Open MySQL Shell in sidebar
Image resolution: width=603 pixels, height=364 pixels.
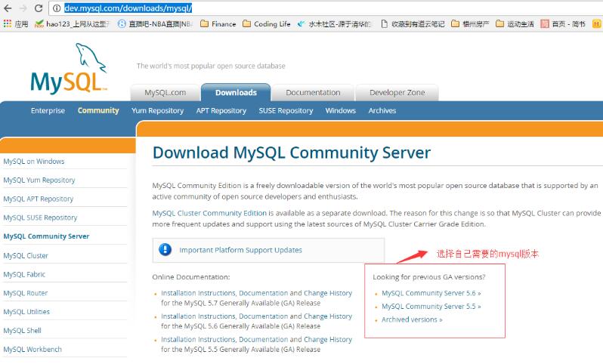coord(23,331)
